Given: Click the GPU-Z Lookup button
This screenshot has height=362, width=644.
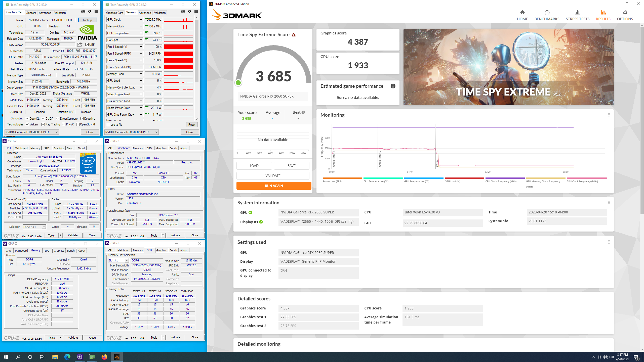Looking at the screenshot, I should (x=88, y=20).
